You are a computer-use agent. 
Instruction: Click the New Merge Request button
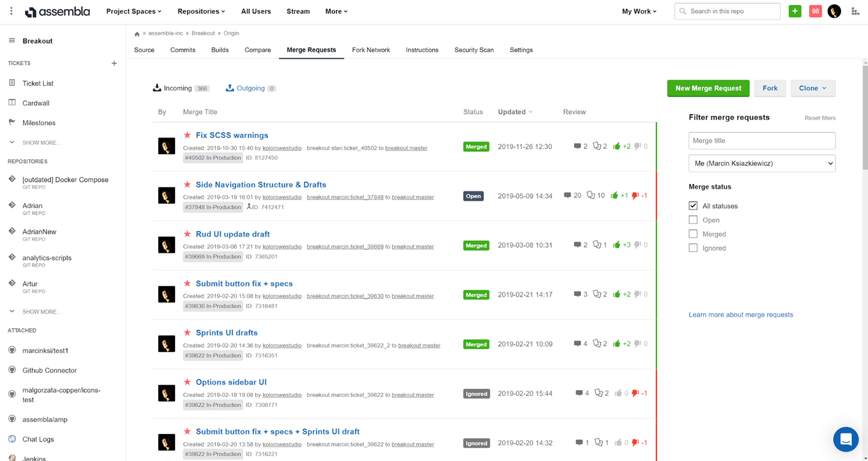(708, 88)
